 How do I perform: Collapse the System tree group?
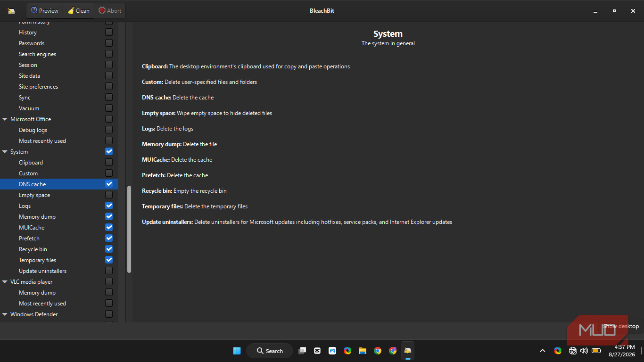point(5,152)
